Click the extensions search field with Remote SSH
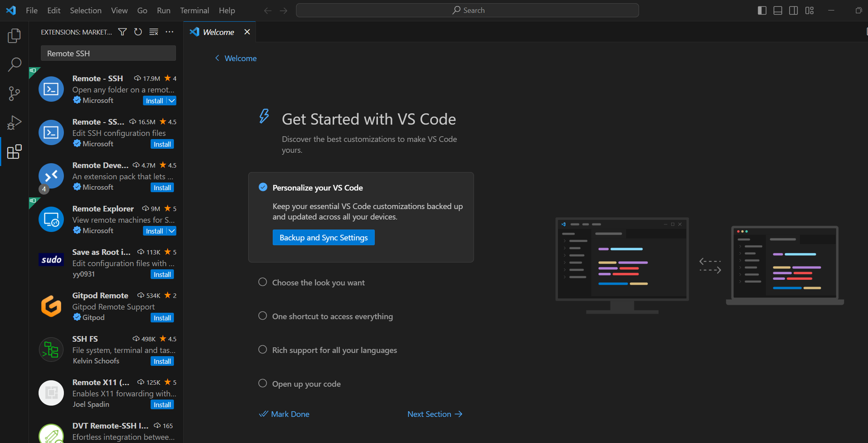The height and width of the screenshot is (443, 868). pyautogui.click(x=108, y=53)
